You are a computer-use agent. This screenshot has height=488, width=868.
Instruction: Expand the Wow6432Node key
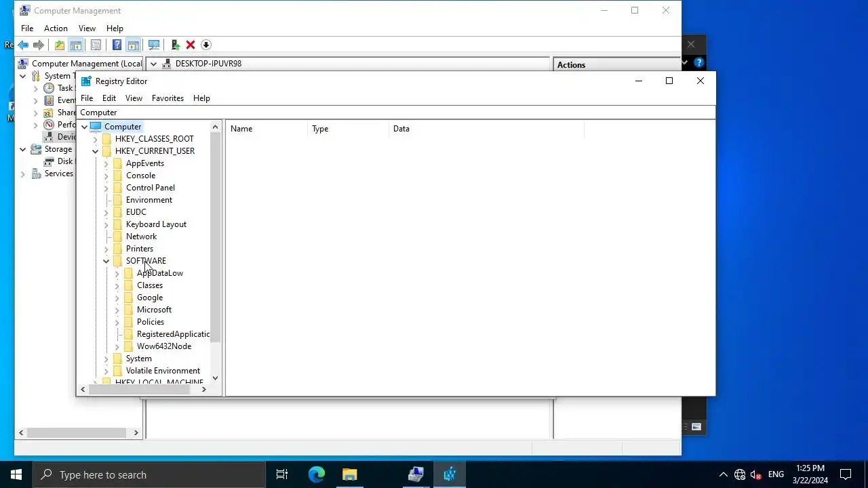pos(117,346)
